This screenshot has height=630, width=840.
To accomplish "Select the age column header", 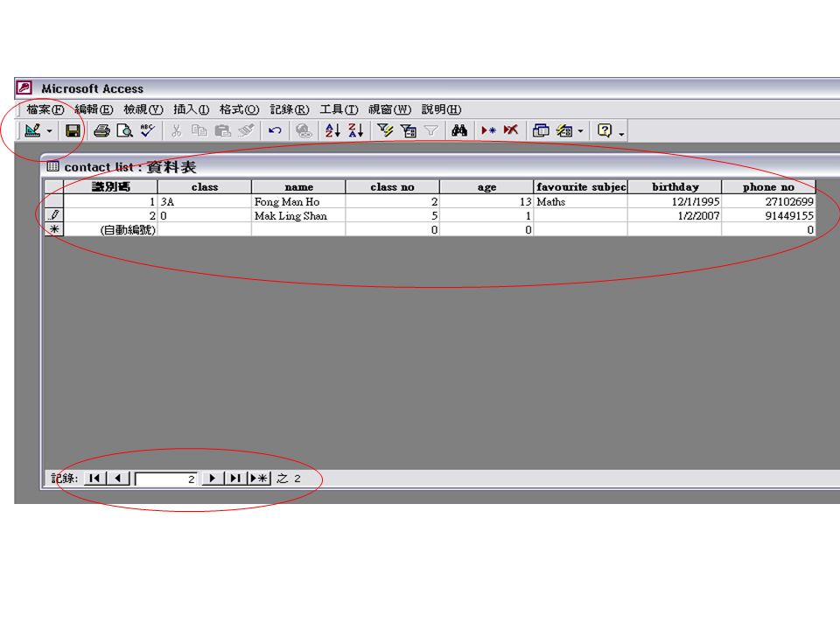I will (x=486, y=187).
